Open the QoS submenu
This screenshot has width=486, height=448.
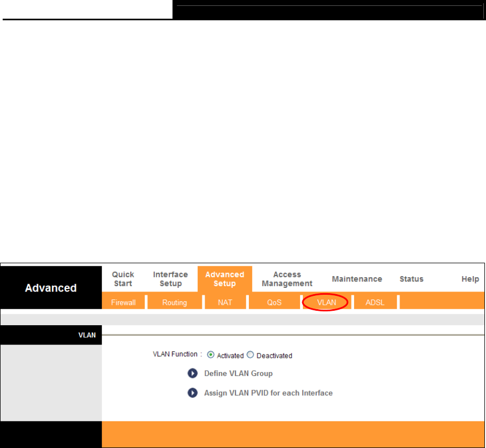275,302
